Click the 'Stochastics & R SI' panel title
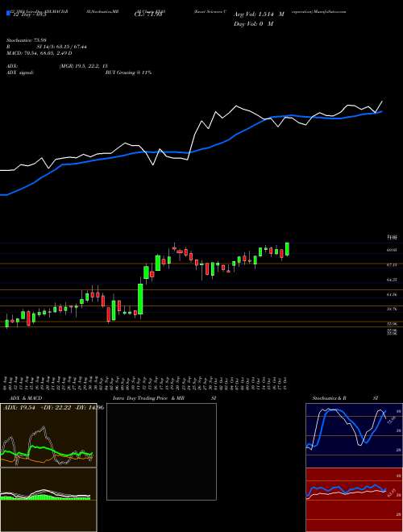This screenshot has width=403, height=532. point(346,398)
